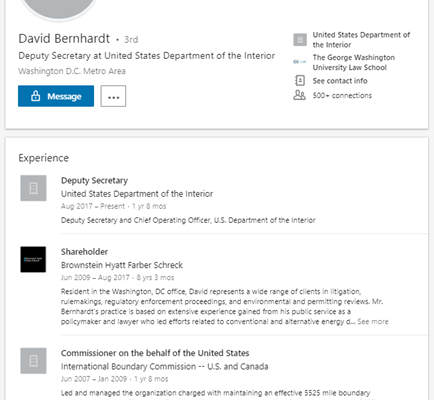View 500+ connections link
Screen dimensions: 434x400
342,95
